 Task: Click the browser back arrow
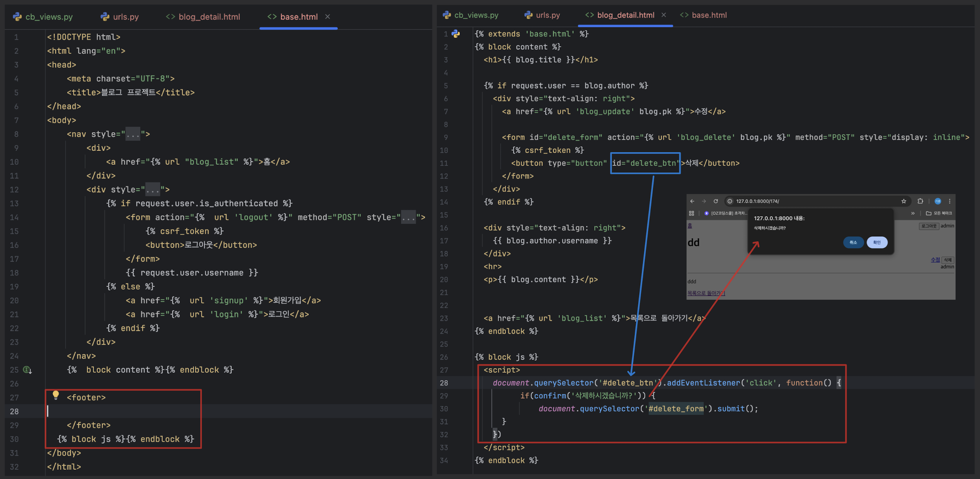tap(692, 201)
